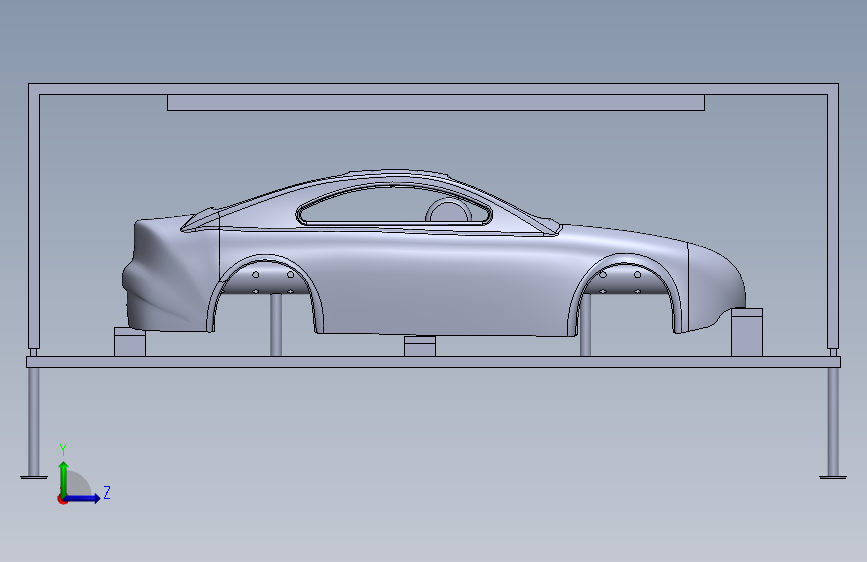
Task: Select the cylindrical post under the rear wheel arch
Action: 276,325
